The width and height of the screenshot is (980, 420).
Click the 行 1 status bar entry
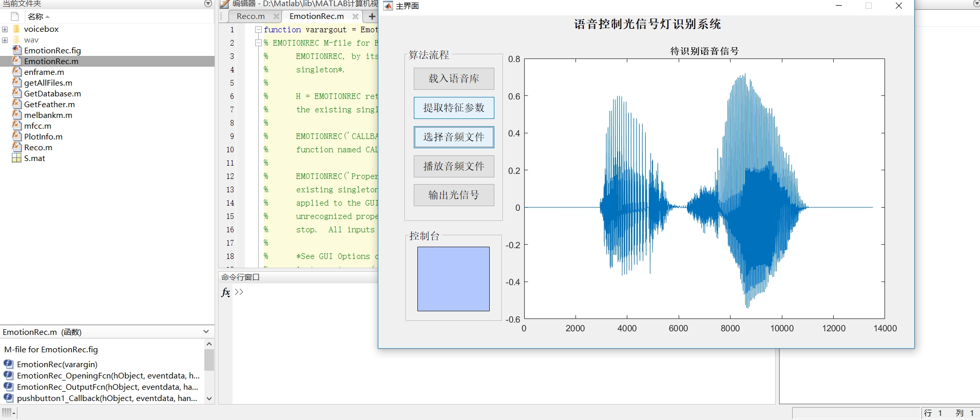tap(933, 413)
